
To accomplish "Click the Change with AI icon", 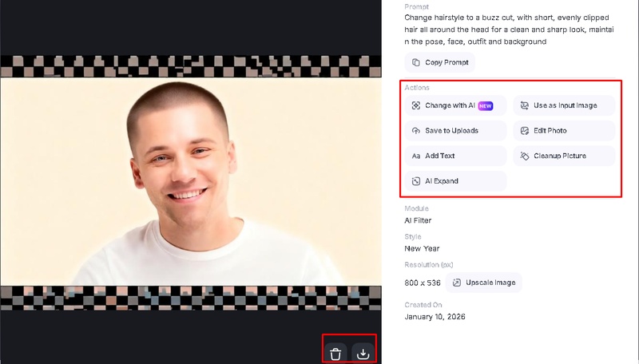I will pos(416,105).
